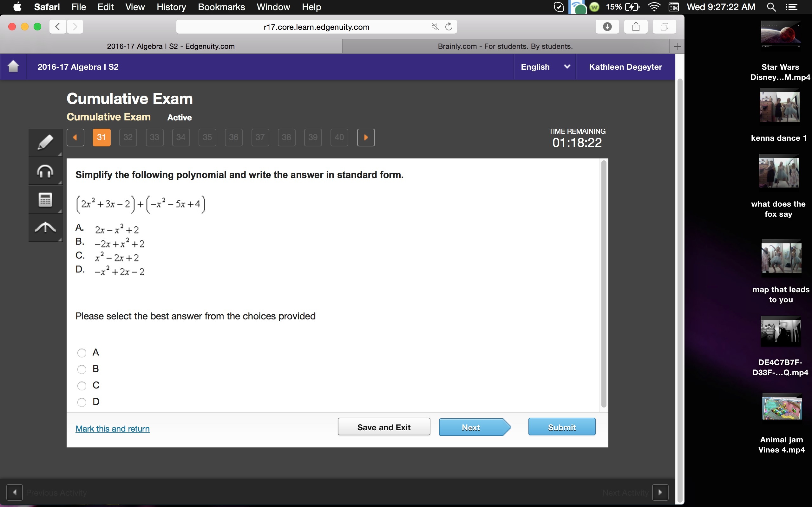Jump to question 35
The image size is (812, 507).
click(207, 138)
